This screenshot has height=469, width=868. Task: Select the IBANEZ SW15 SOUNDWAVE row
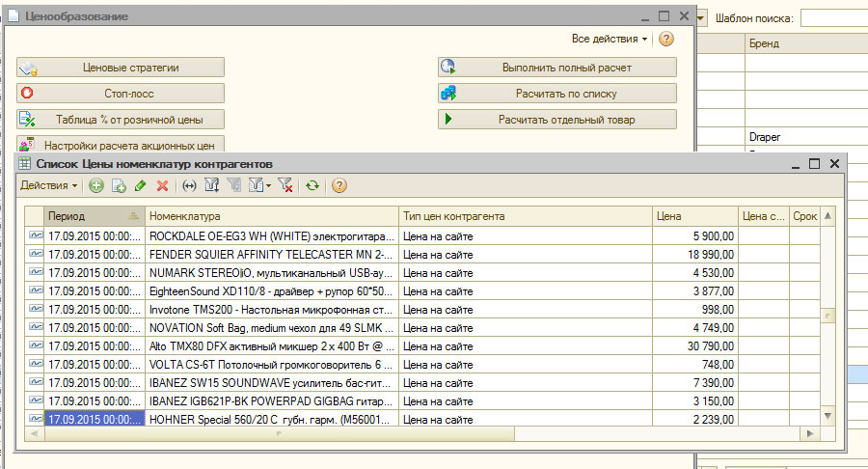421,382
